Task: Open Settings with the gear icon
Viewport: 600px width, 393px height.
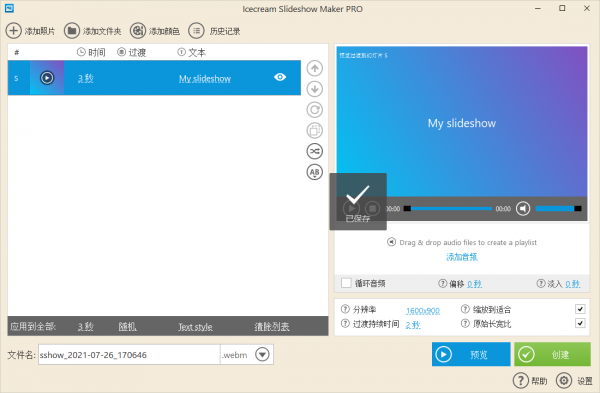Action: (564, 380)
